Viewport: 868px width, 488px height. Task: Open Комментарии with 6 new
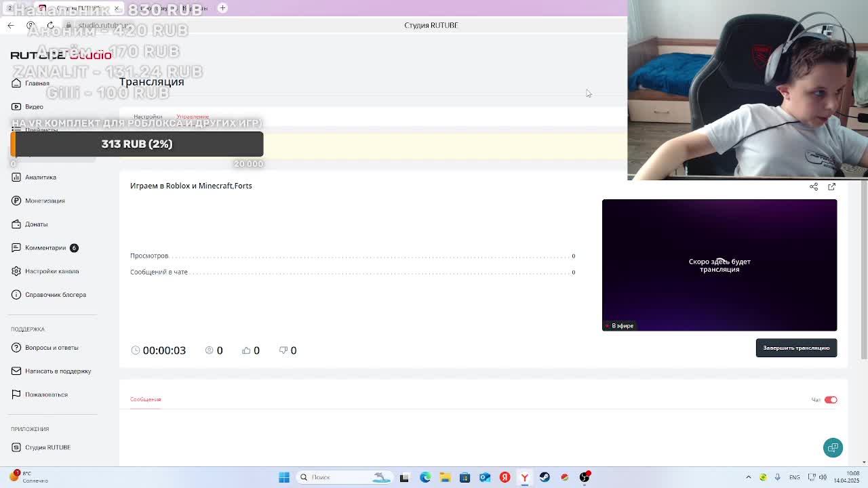pyautogui.click(x=45, y=247)
